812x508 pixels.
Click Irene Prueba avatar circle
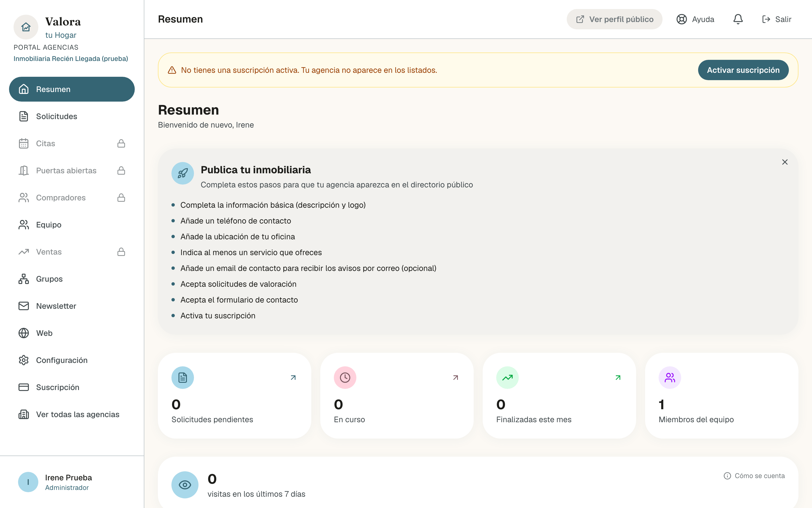(28, 482)
